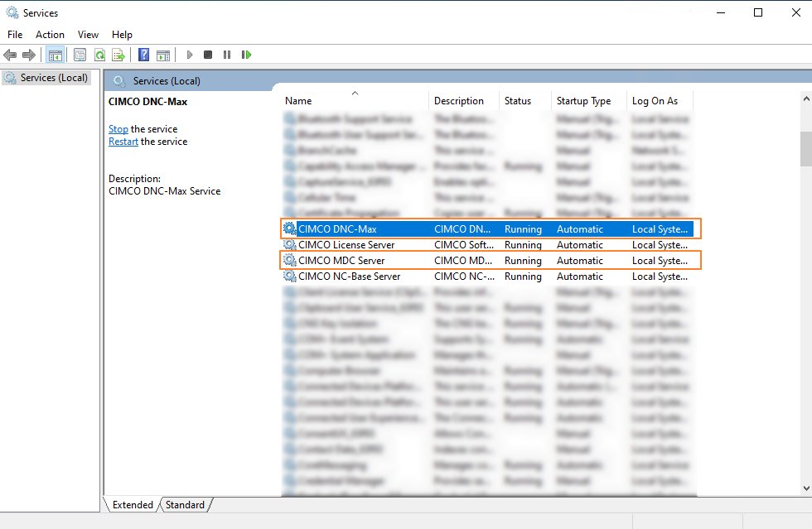Click the Export List toolbar icon
The image size is (812, 529).
click(x=118, y=55)
